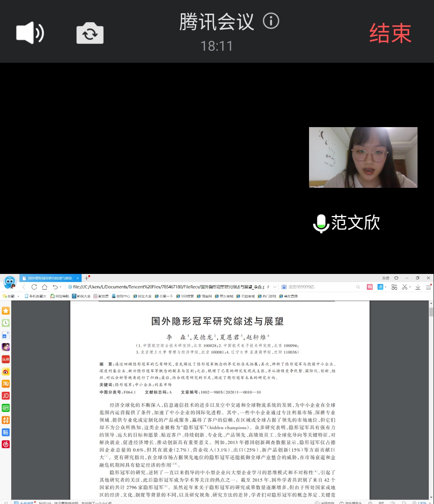Viewport: 434px width, 504px height.
Task: Select 范文欣's video thumbnail
Action: tap(363, 157)
